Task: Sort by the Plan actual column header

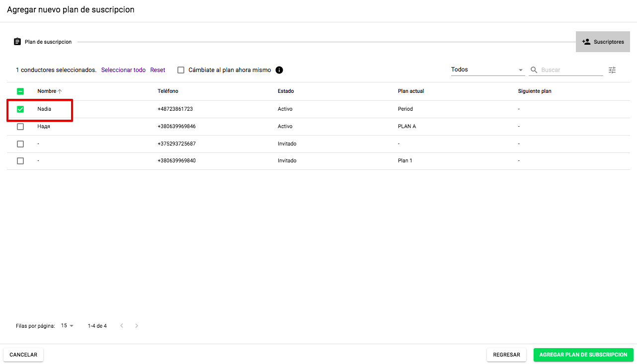Action: 411,91
